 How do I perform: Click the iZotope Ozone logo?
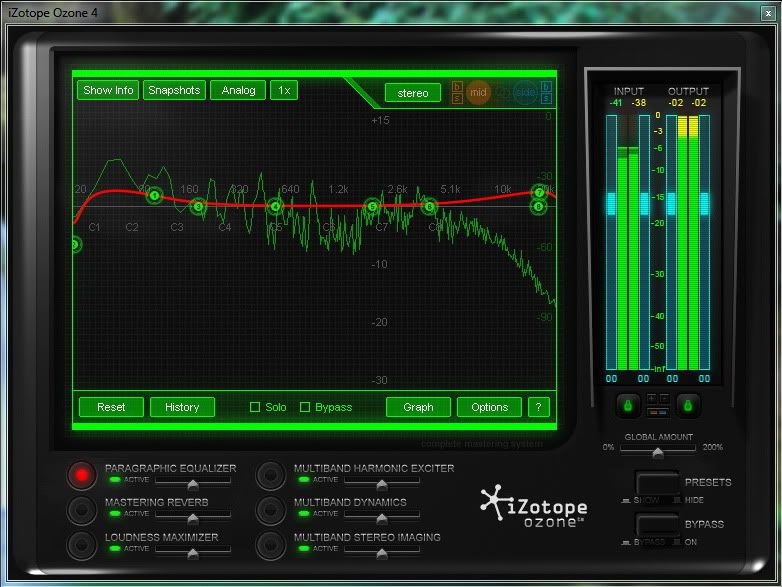534,506
